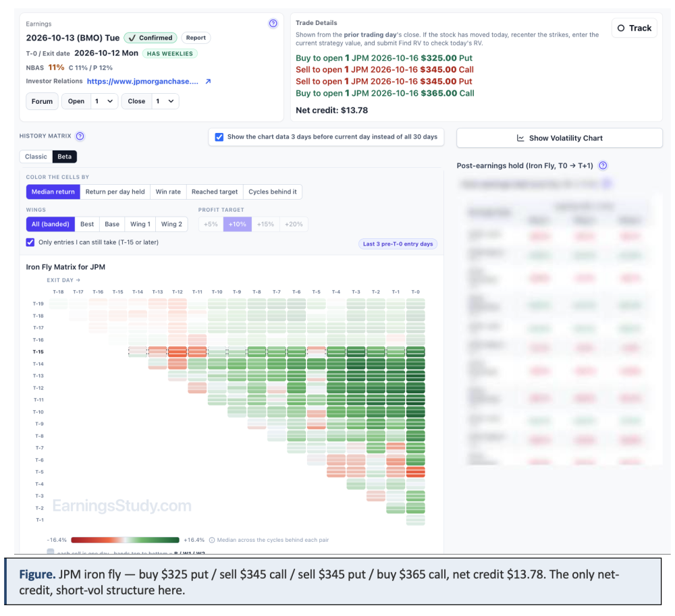
Task: Click the Forum button
Action: tap(42, 101)
